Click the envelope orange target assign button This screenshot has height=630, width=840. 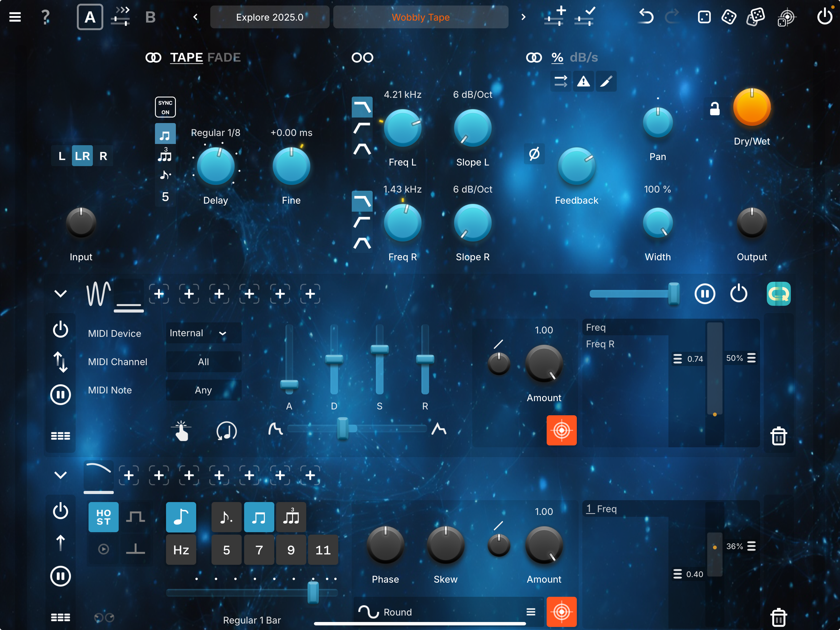click(x=561, y=430)
